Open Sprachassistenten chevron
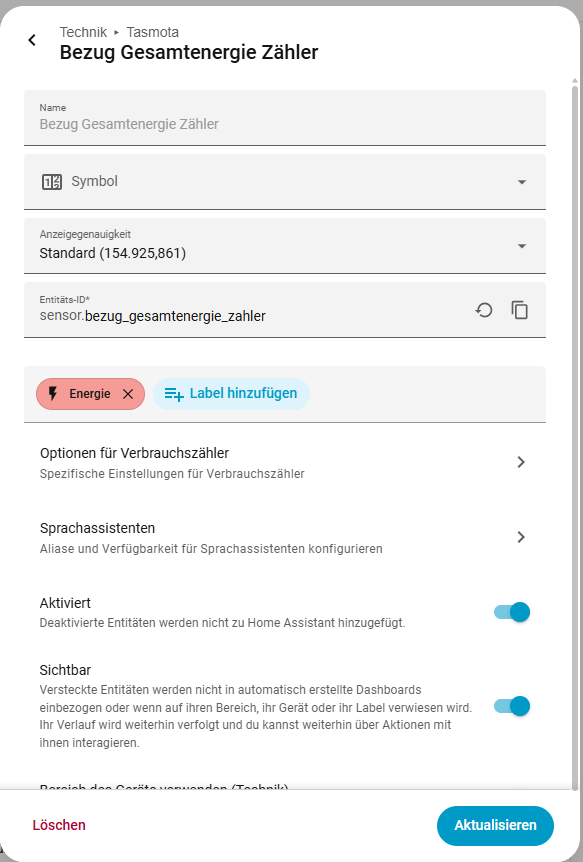 click(x=521, y=537)
